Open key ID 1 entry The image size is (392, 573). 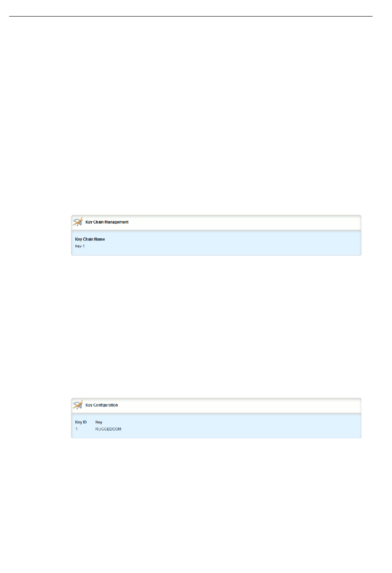[76, 429]
